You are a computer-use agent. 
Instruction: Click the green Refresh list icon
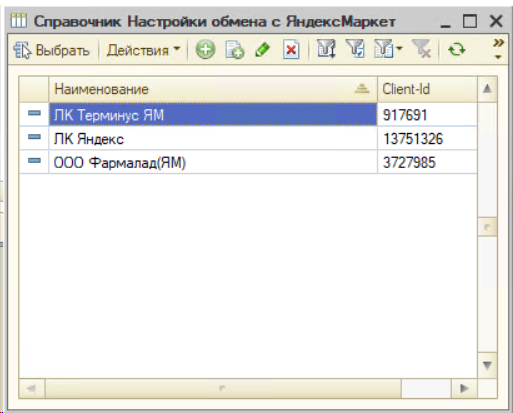point(456,50)
